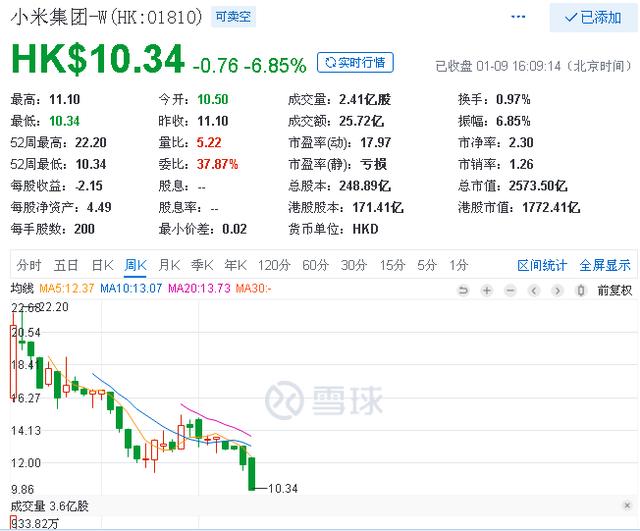Click the 最小价差 0.02 value
The image size is (640, 531).
(234, 229)
